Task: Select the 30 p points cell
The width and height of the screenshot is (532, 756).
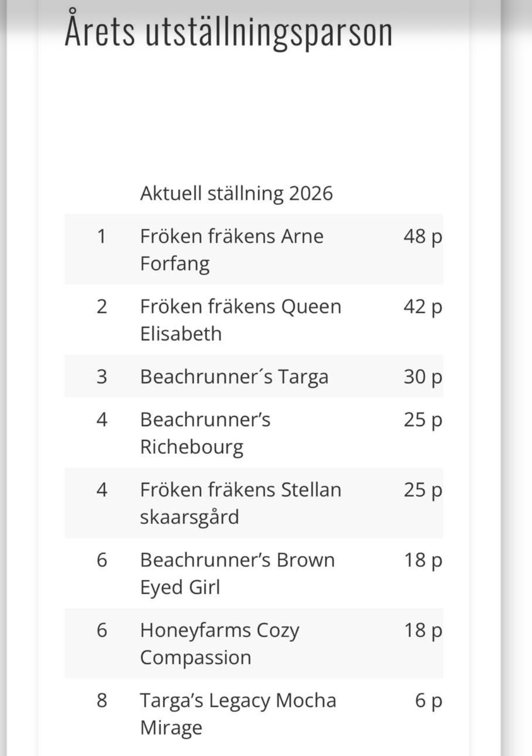Action: pos(423,377)
